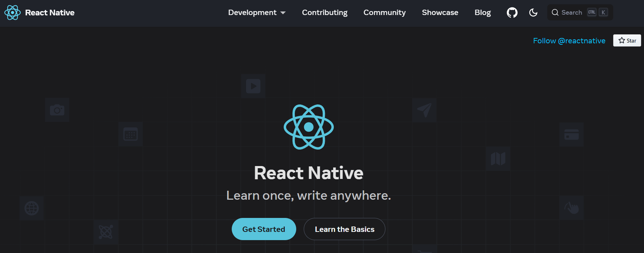The width and height of the screenshot is (644, 253).
Task: Toggle dark/light mode moon icon
Action: coord(533,13)
